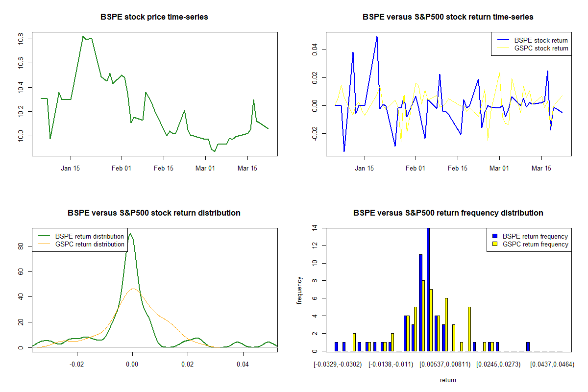Select the "GSPC stock return" legend label
The image size is (588, 392).
pyautogui.click(x=541, y=49)
